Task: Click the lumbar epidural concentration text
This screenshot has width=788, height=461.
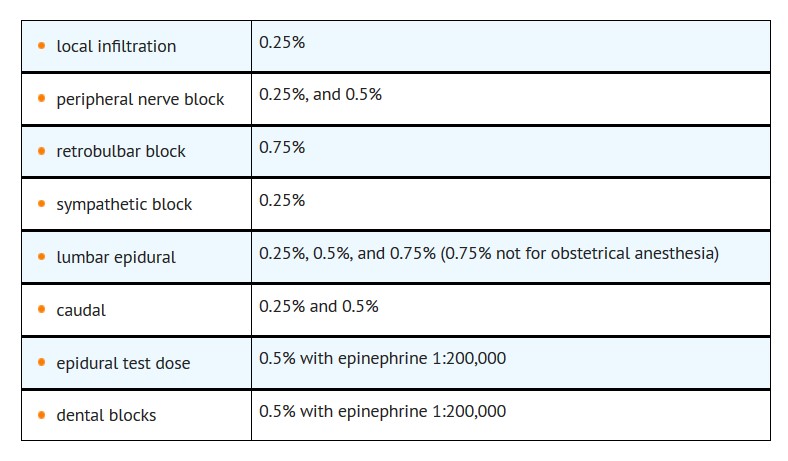Action: [x=488, y=253]
